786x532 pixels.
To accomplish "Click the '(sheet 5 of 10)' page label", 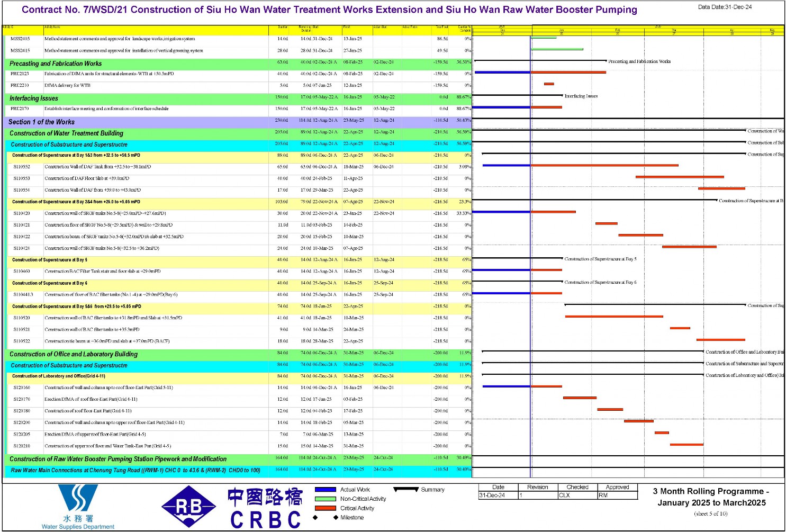I will tap(711, 514).
